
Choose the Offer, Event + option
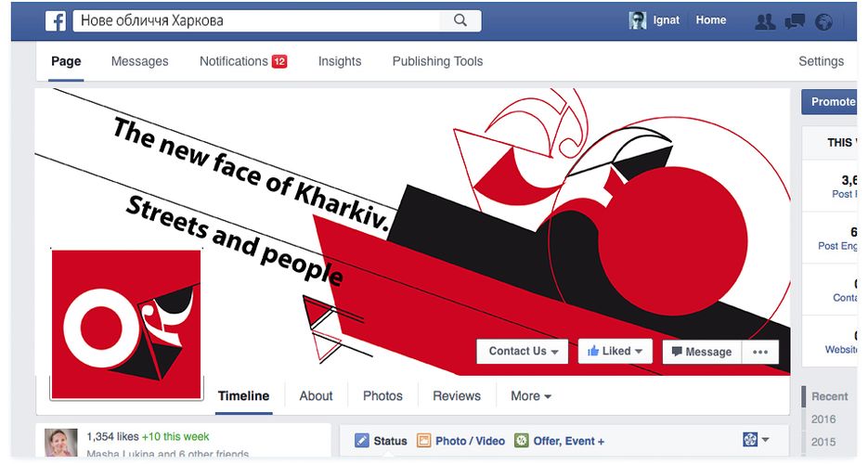560,441
